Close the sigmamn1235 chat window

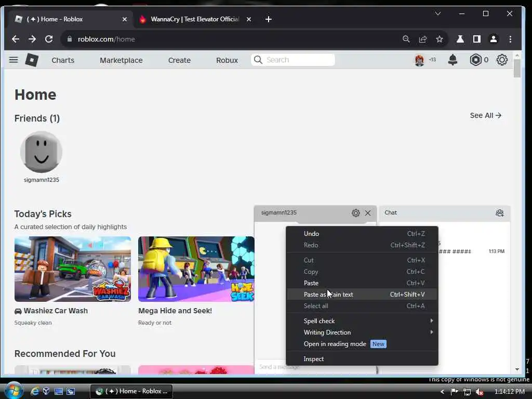(368, 213)
